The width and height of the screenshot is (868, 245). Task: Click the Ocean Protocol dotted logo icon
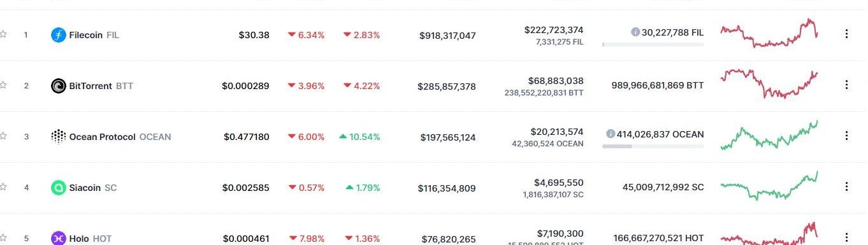[x=59, y=137]
